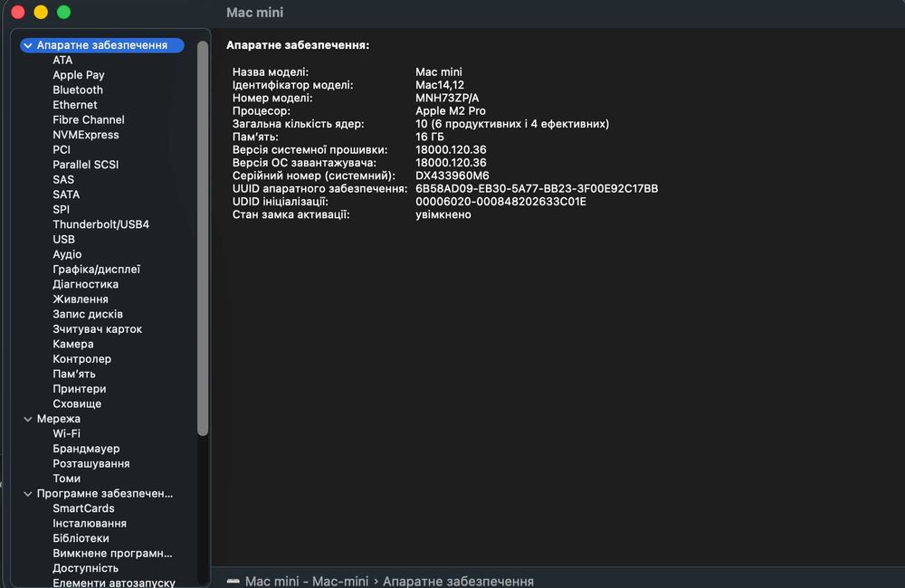Collapse the Мережа section chevron
This screenshot has width=905, height=588.
[x=28, y=419]
